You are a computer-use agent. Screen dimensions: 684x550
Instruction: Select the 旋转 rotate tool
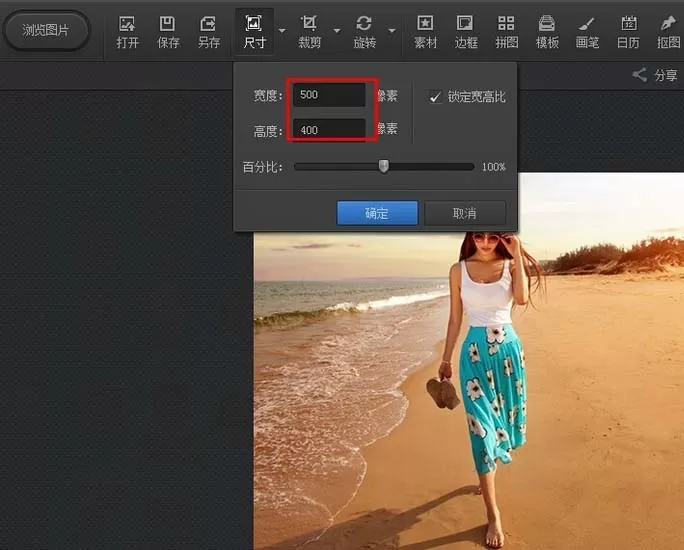click(x=364, y=32)
